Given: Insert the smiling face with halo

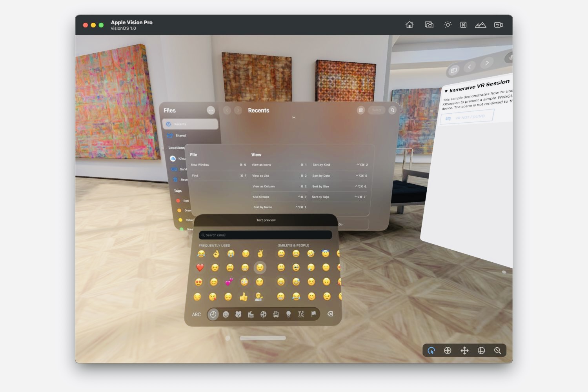Looking at the screenshot, I should tap(325, 254).
